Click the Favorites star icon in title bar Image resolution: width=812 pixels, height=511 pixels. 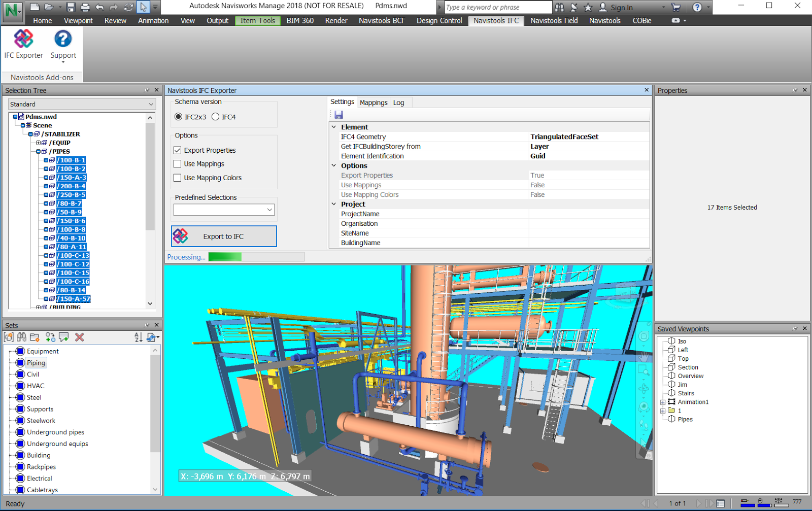point(588,7)
